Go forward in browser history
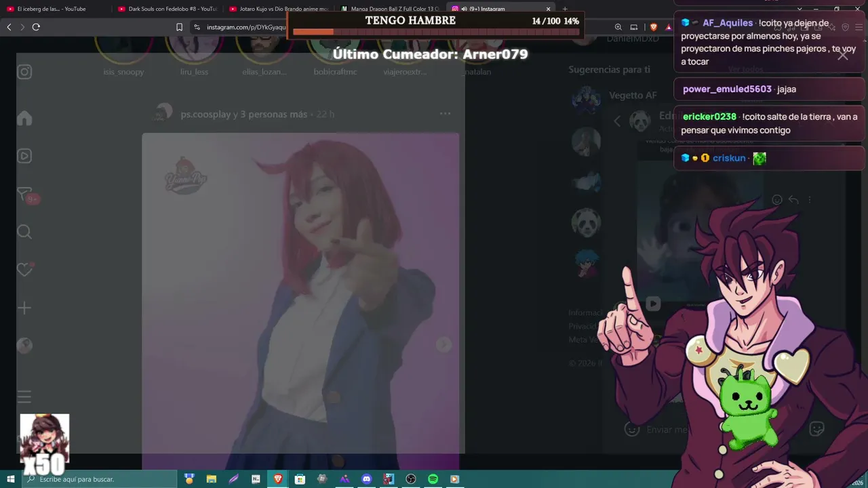Image resolution: width=868 pixels, height=488 pixels. 22,27
